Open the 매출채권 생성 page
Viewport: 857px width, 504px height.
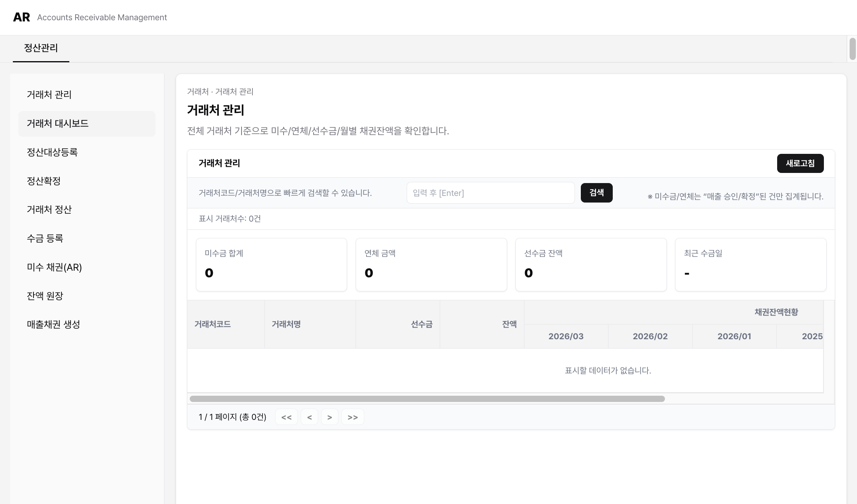coord(53,324)
